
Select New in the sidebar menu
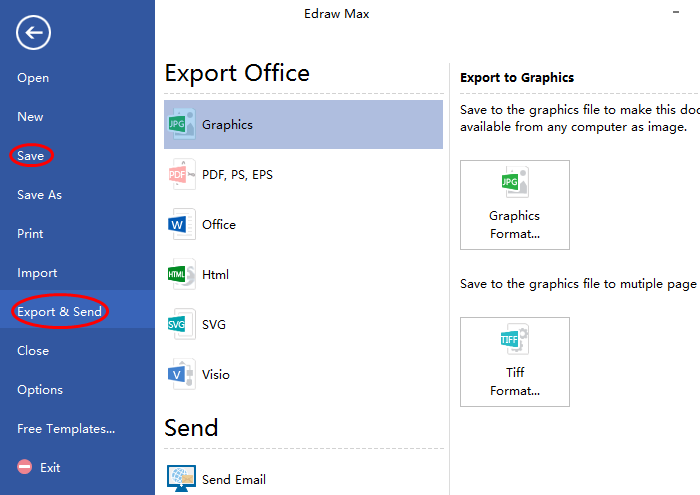coord(30,117)
